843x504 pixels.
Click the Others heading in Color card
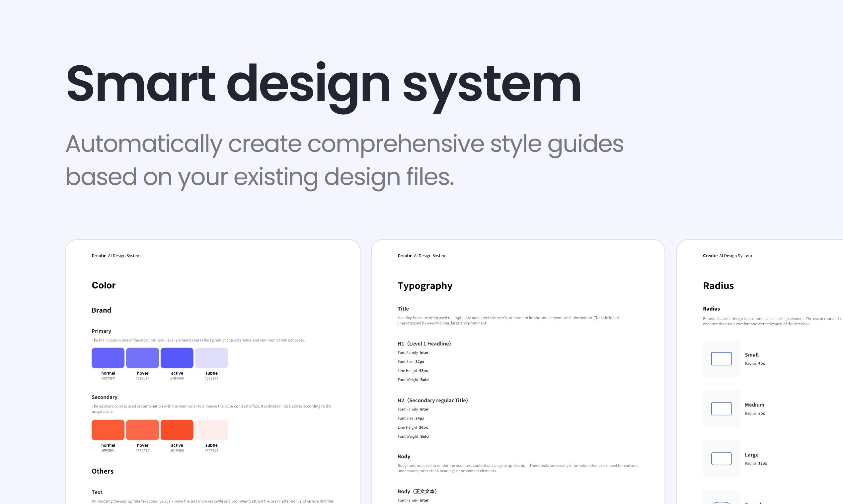click(102, 471)
